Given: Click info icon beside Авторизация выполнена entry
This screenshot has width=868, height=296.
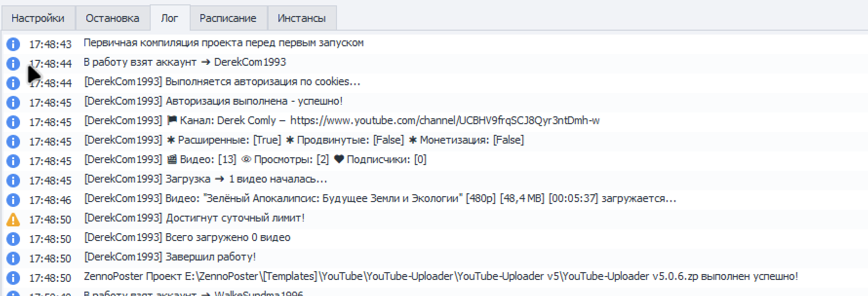Looking at the screenshot, I should click(x=13, y=103).
